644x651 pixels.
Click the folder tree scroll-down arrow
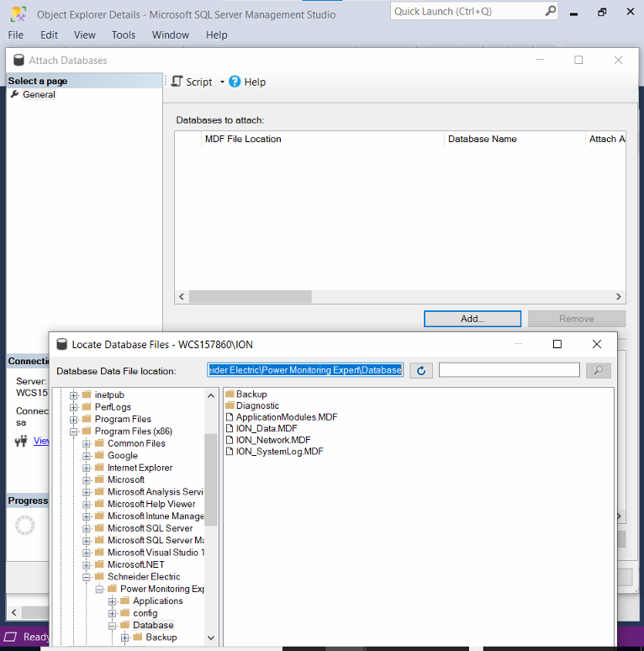(x=211, y=638)
